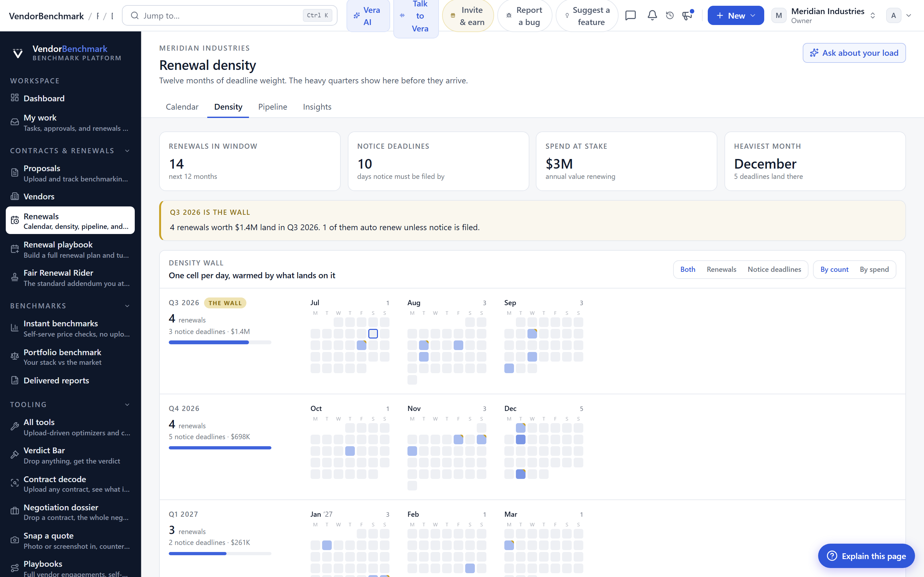This screenshot has height=577, width=924.
Task: Click the Jump to search field
Action: (x=229, y=16)
